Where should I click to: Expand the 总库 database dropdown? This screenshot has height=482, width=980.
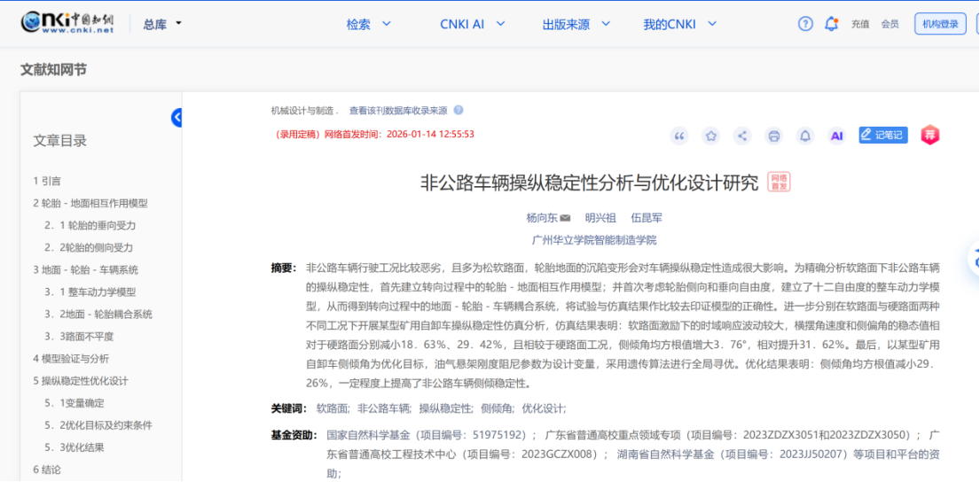click(x=162, y=24)
